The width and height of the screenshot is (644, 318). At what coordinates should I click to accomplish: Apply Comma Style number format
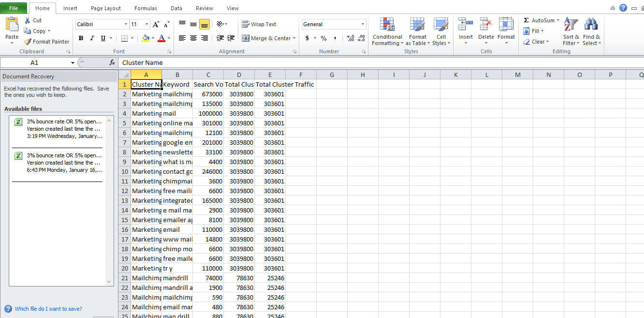click(x=335, y=38)
